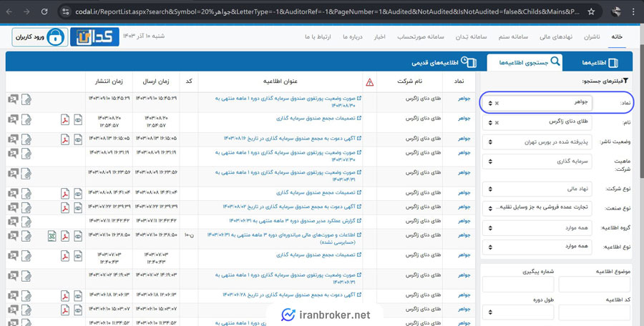
Task: Open attachments of تصمیمات مجمع sent 1403/08/20
Action: coord(26,120)
